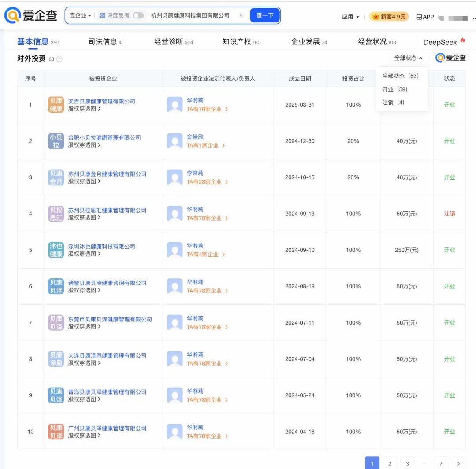476x469 pixels.
Task: Open 股权穿透图 for 东莞市贝康贝泽
Action: pyautogui.click(x=84, y=327)
